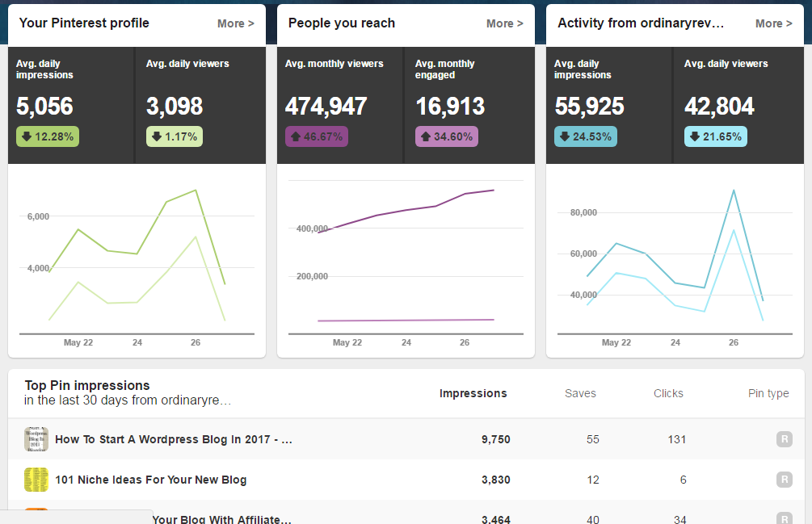Click the Wordpress blog pin thumbnail
Image resolution: width=812 pixels, height=524 pixels.
[x=36, y=439]
